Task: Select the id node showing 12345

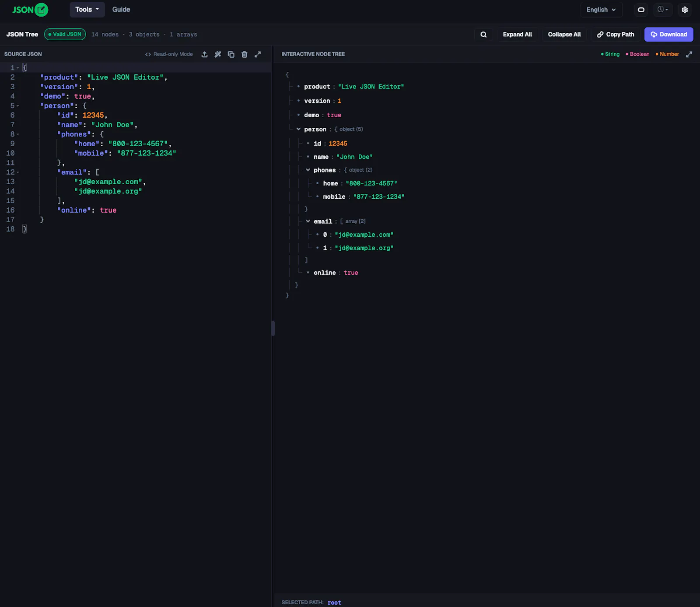Action: click(331, 144)
